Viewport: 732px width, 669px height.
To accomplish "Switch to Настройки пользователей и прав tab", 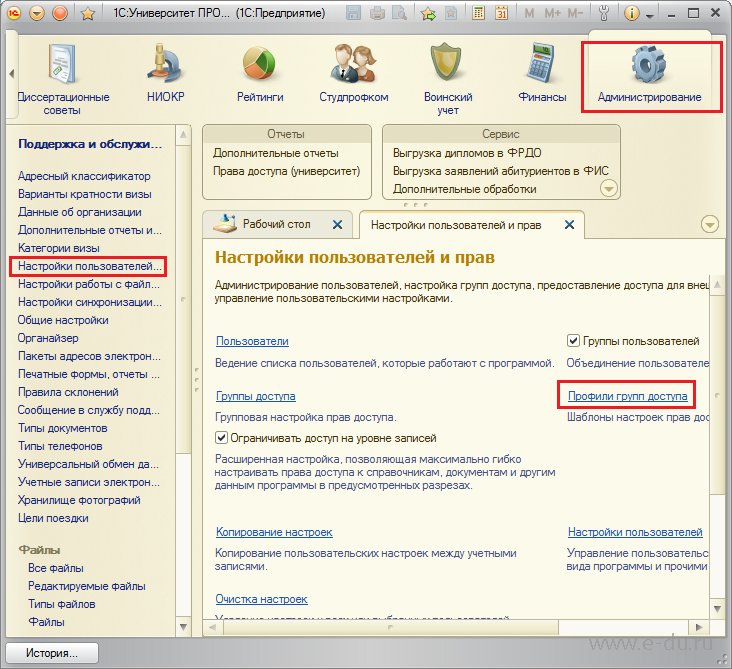I will [456, 225].
